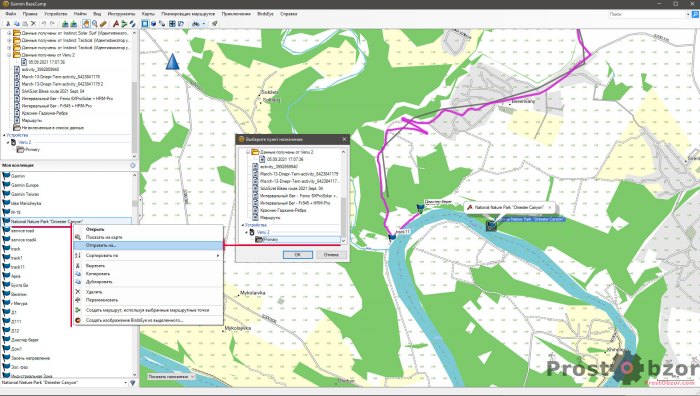
Task: Select the Zoom magnifier tool
Action: pyautogui.click(x=95, y=24)
